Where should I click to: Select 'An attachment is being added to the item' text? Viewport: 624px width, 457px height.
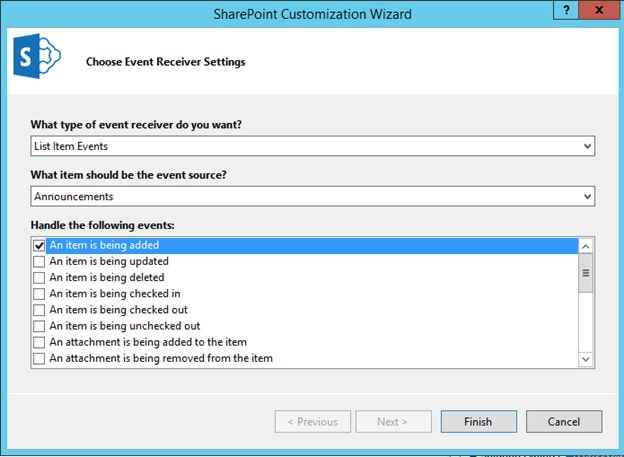click(148, 342)
